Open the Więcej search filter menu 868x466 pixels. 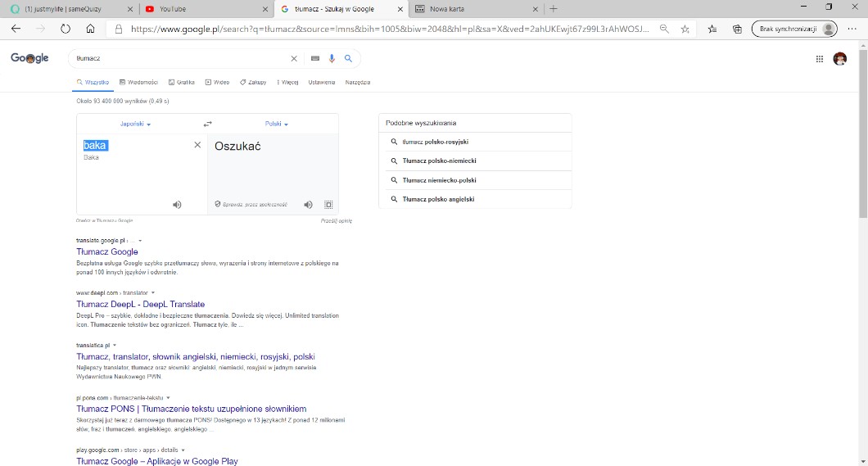pyautogui.click(x=288, y=82)
